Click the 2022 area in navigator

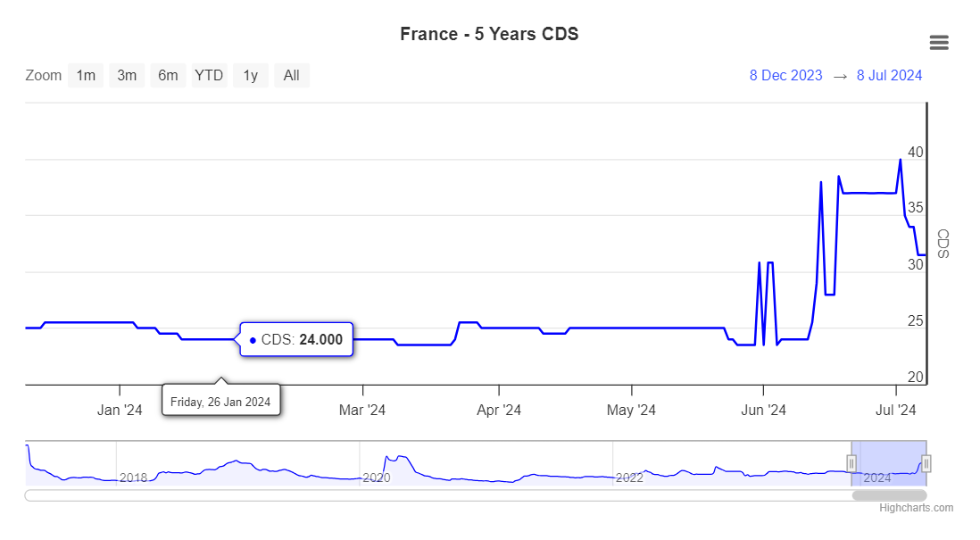click(629, 478)
